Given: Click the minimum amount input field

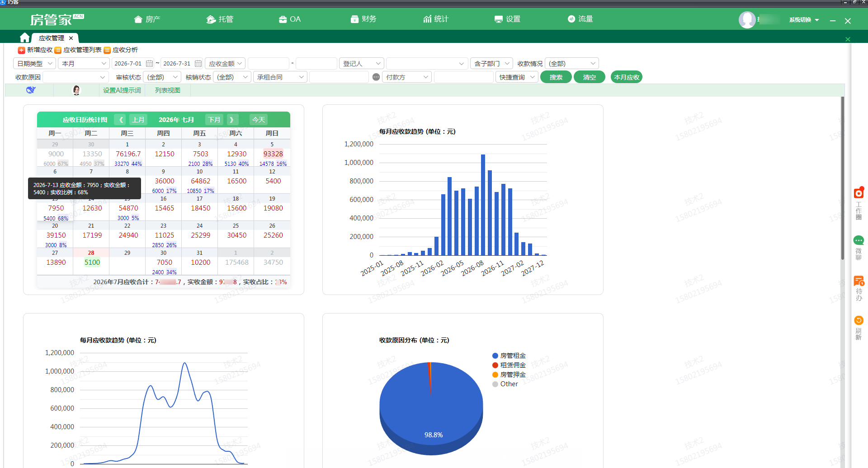Looking at the screenshot, I should (269, 64).
